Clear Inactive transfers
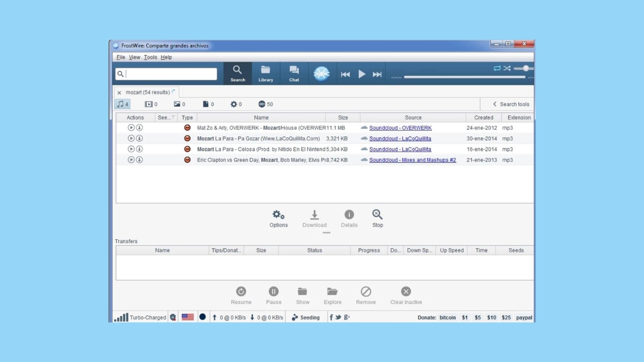Screen dimensions: 644x362 coord(406,296)
